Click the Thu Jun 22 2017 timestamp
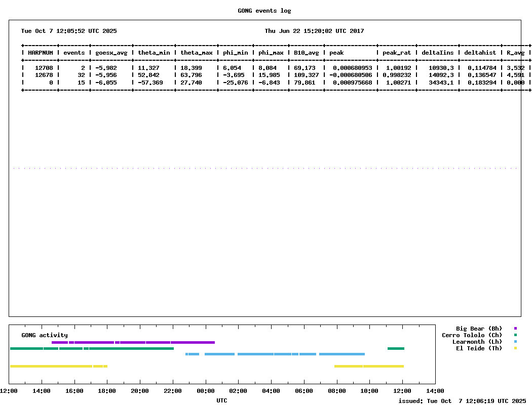532x405 pixels. [x=314, y=31]
